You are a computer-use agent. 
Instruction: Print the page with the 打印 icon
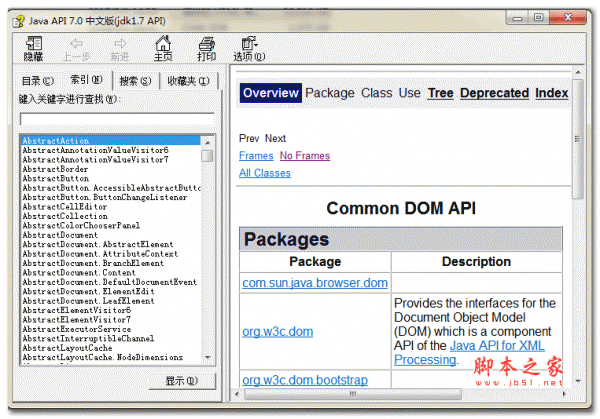207,49
